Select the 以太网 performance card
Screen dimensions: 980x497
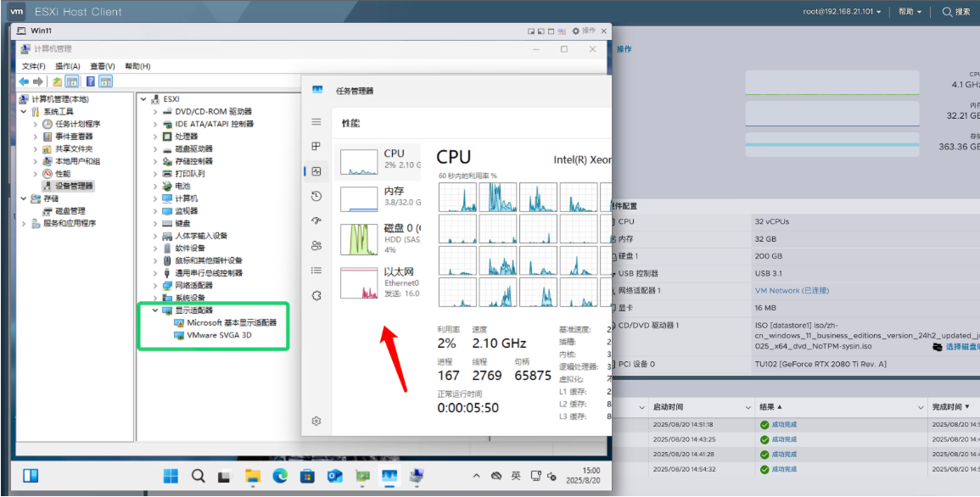[x=378, y=282]
